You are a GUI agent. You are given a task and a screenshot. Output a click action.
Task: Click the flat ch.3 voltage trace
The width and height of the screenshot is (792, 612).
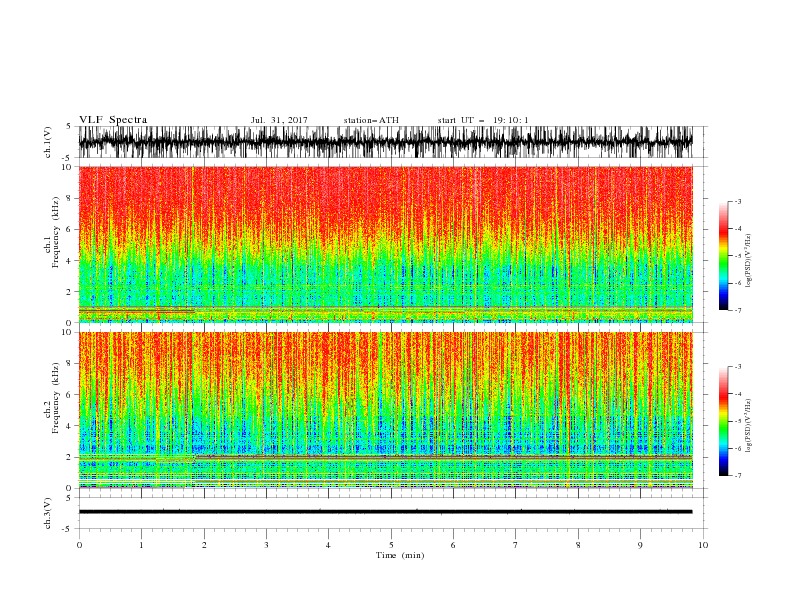(385, 512)
